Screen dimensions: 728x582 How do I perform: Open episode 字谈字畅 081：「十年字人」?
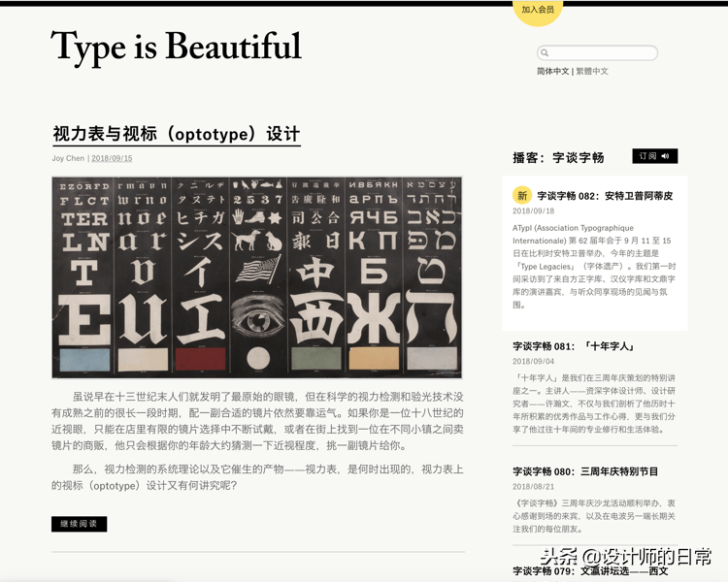pos(574,346)
